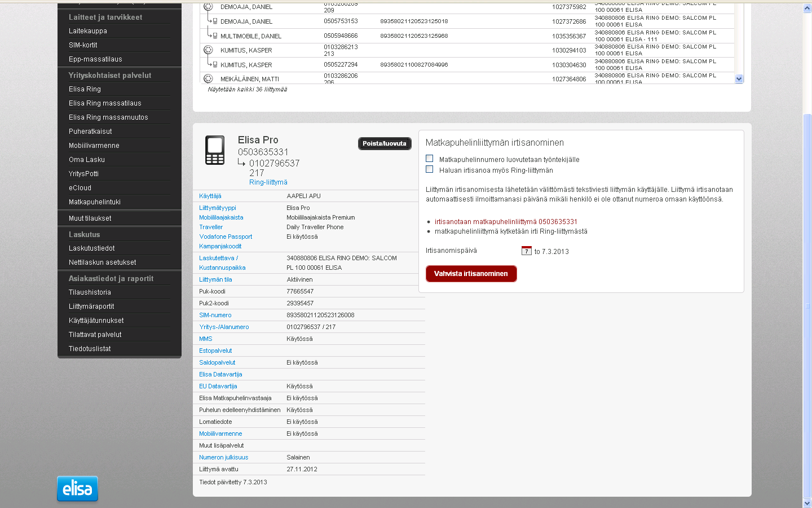Click the Liittymätyyppi link
Image resolution: width=812 pixels, height=508 pixels.
pos(218,208)
